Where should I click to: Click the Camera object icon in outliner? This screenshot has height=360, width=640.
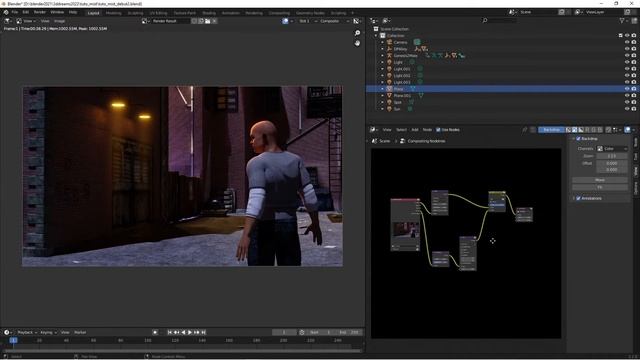coord(389,42)
